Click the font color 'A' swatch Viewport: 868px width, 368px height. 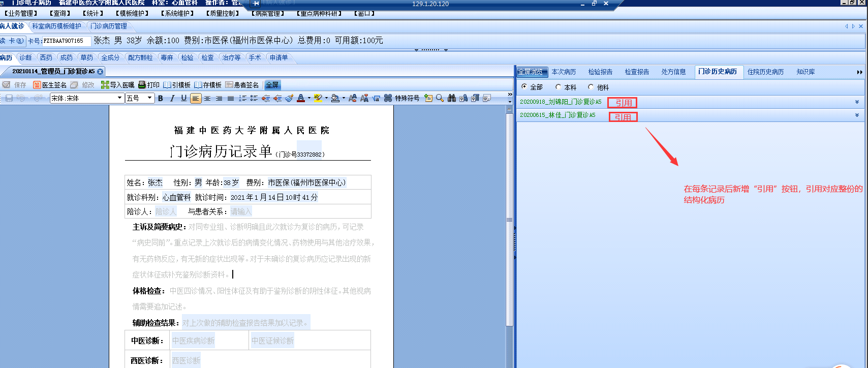(x=301, y=98)
